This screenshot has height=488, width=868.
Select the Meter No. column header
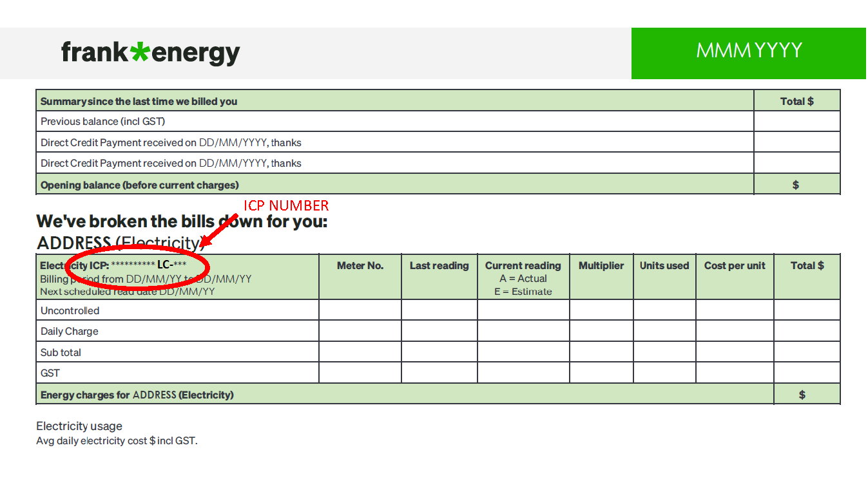coord(360,266)
